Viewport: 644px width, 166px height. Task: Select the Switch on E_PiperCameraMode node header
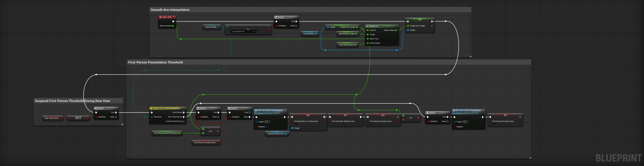(168, 108)
